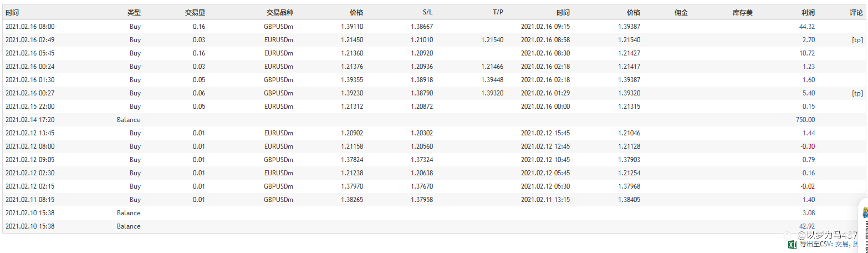Click the 0.16 volume of GBPUSDm at 1.39110
The image size is (868, 253).
[199, 27]
